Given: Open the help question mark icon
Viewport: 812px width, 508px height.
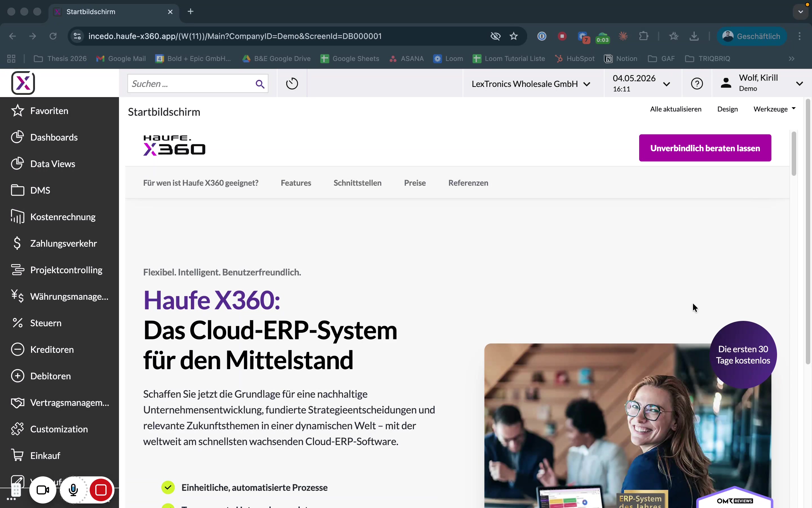Looking at the screenshot, I should pos(697,83).
